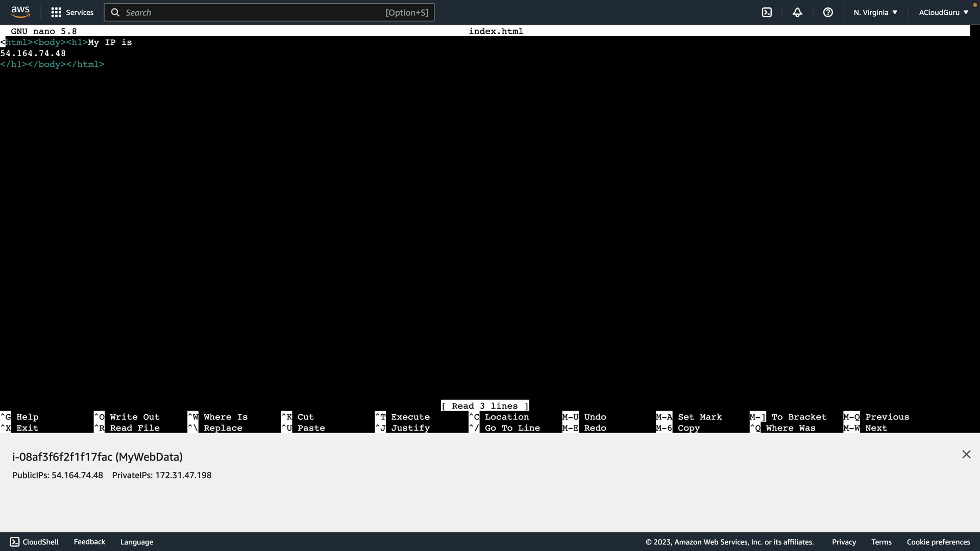Viewport: 980px width, 551px height.
Task: Open the Terms link
Action: point(881,542)
